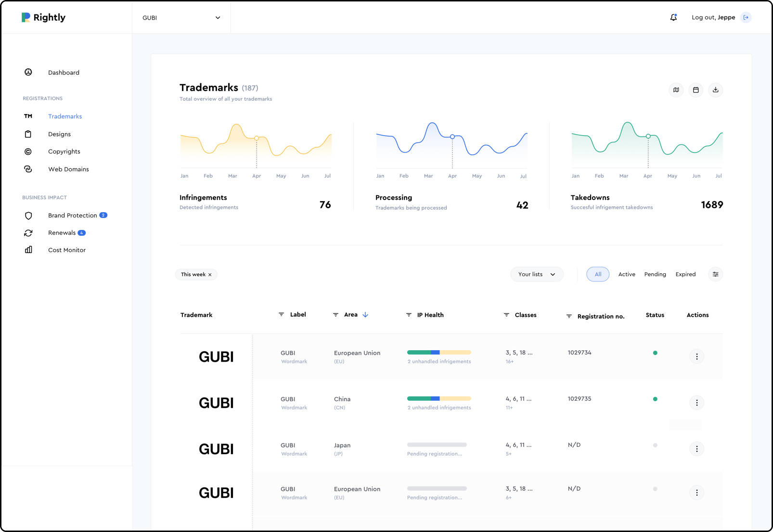
Task: Select the Pending filter tab
Action: (x=655, y=274)
